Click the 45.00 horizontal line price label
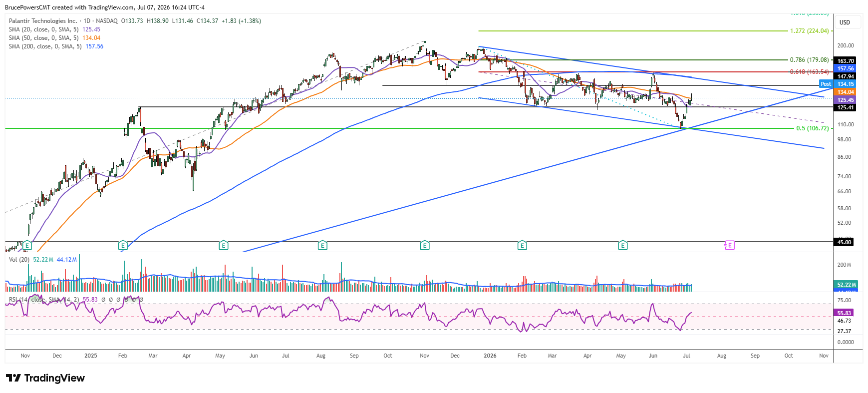 pyautogui.click(x=844, y=242)
